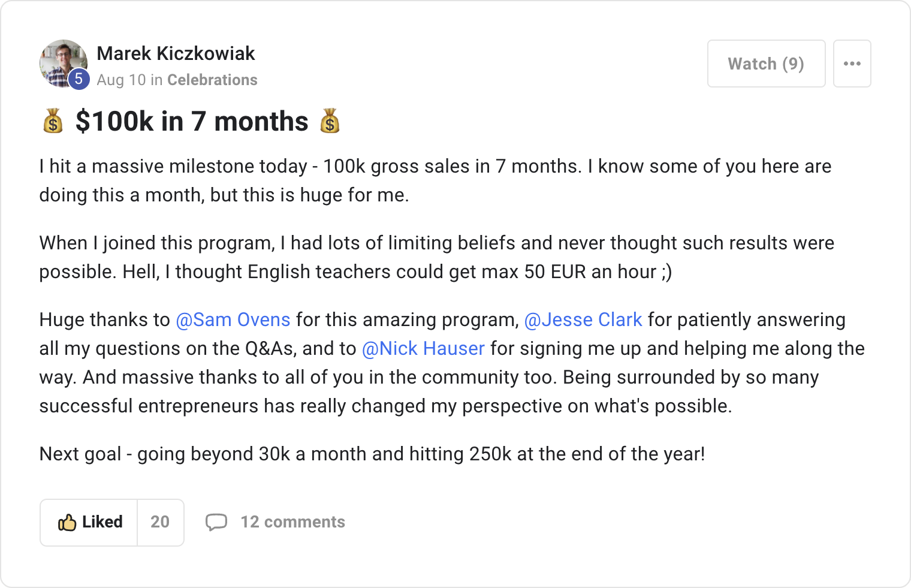This screenshot has height=588, width=911.
Task: Click the "When I joined this program" paragraph
Action: [436, 257]
